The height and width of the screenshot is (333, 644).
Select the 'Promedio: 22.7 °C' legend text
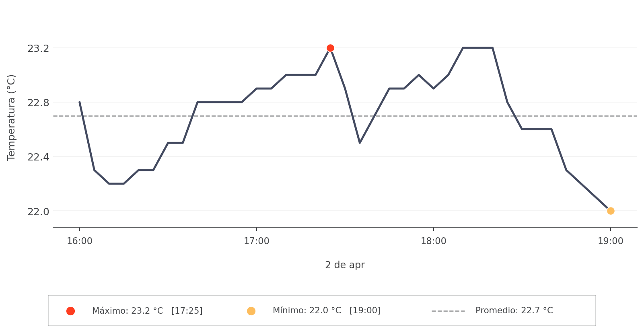click(x=514, y=310)
